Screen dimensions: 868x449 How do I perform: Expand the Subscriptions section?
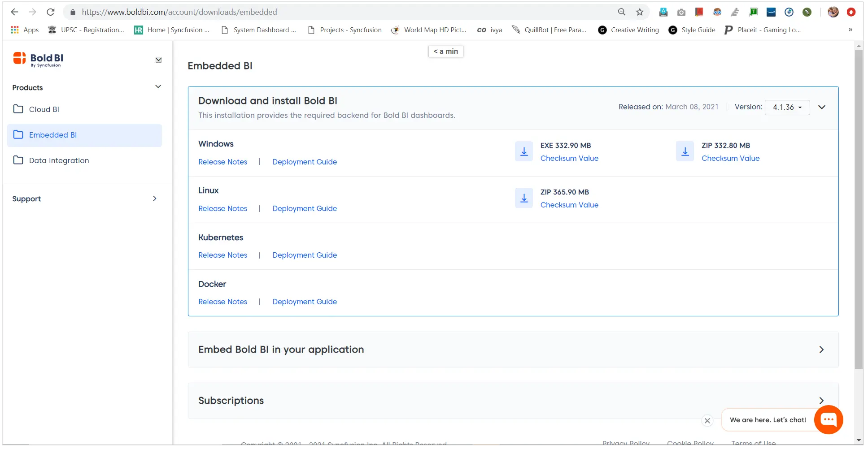click(821, 401)
